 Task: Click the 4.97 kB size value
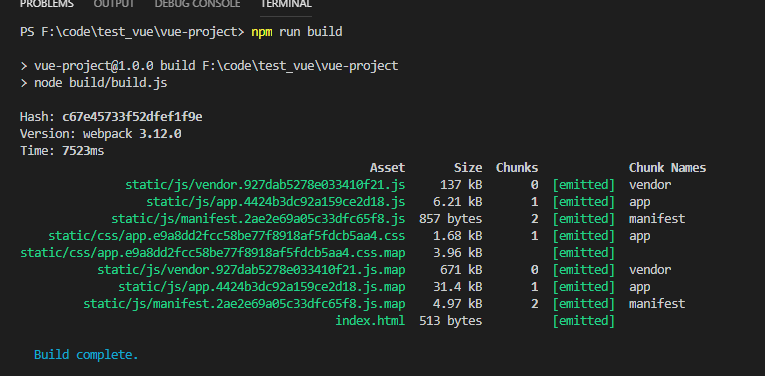click(x=457, y=304)
